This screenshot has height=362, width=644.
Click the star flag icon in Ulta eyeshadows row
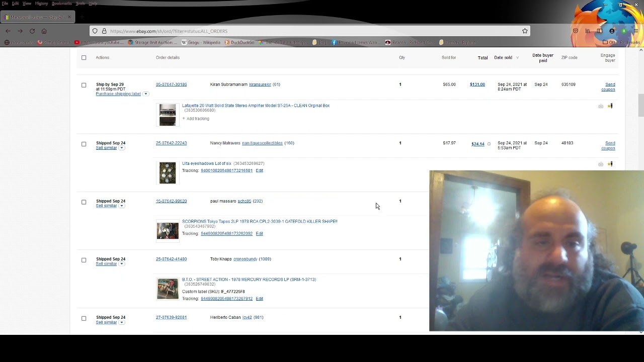610,164
